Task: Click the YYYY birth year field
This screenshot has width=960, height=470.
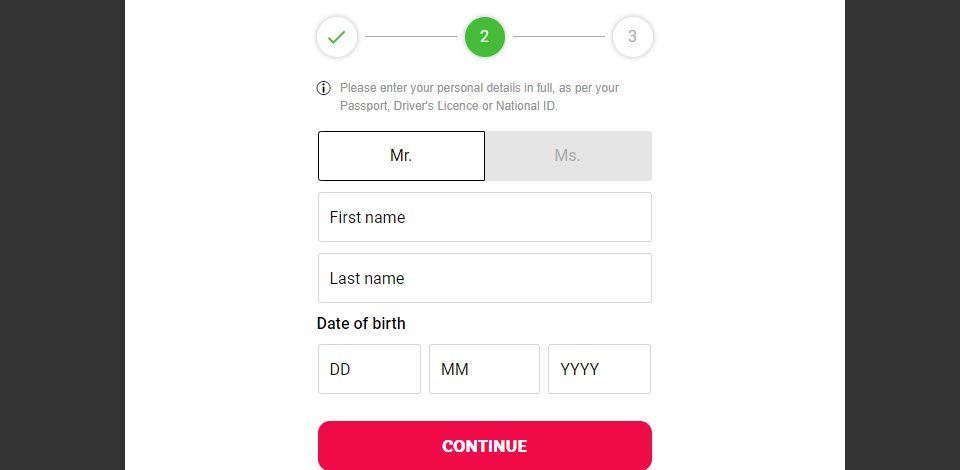Action: click(599, 369)
